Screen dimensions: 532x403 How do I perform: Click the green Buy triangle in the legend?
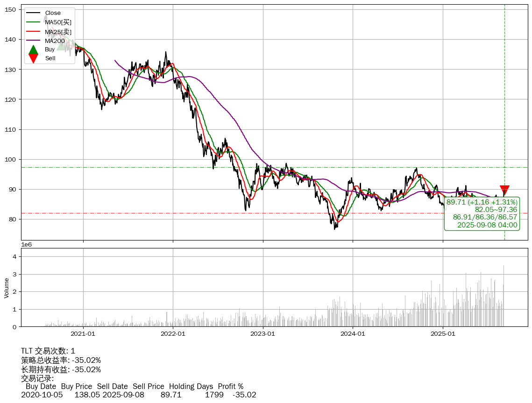33,49
